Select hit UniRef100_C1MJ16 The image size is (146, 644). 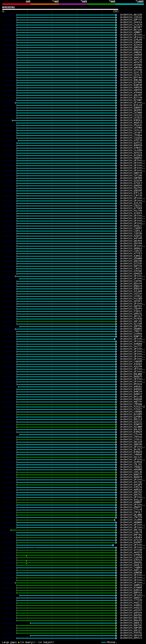click(131, 17)
